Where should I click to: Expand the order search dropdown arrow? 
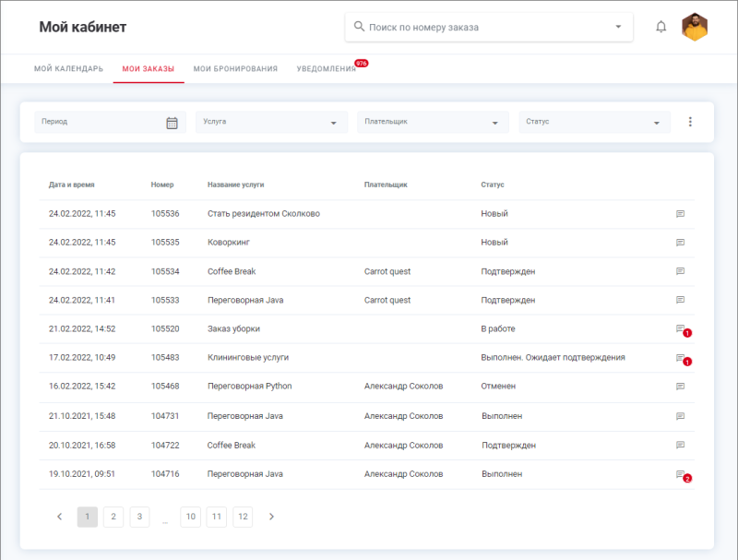[618, 27]
